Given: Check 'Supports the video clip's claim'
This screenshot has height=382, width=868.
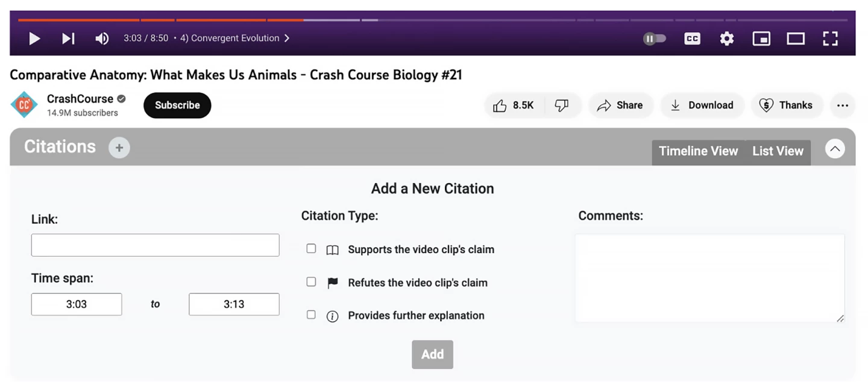Looking at the screenshot, I should point(311,248).
